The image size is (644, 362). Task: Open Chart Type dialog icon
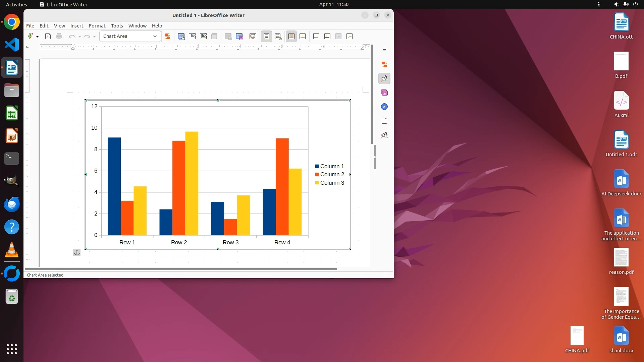click(x=181, y=36)
